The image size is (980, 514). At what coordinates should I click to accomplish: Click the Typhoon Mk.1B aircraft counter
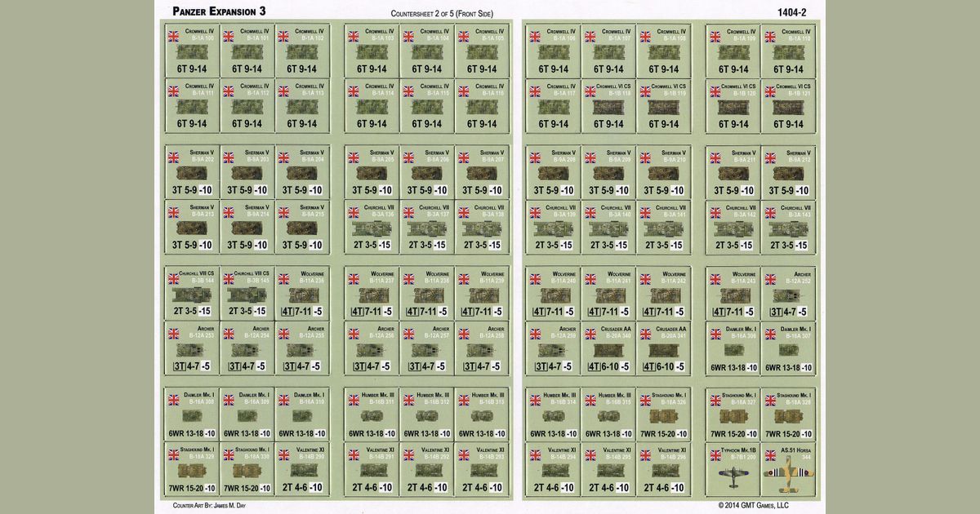pos(733,469)
